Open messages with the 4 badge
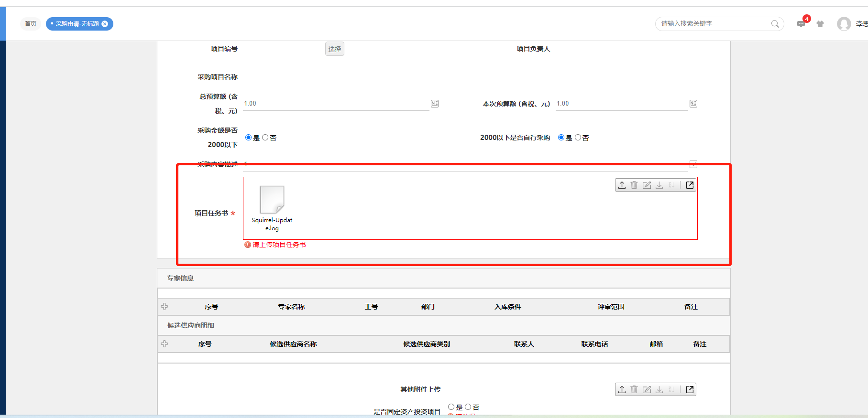Viewport: 868px width, 418px height. 802,23
